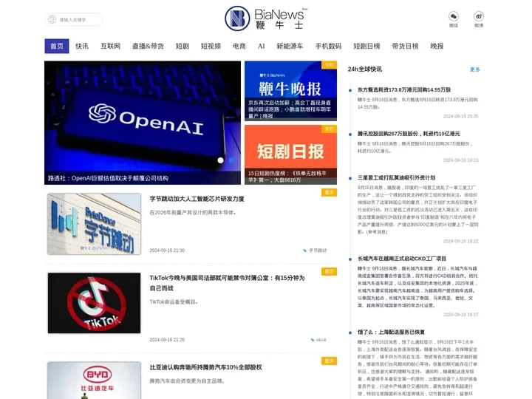Open the Weibo icon
The height and width of the screenshot is (399, 532).
(x=479, y=16)
